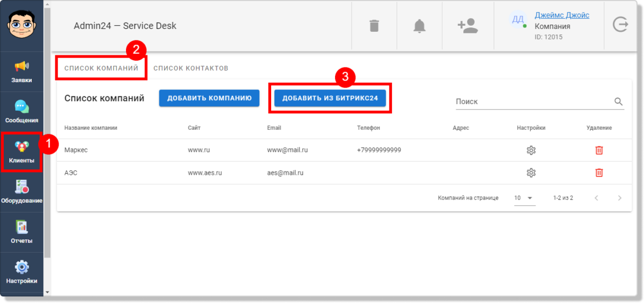Click the www@mail.ru email cell
The image size is (644, 303).
tap(287, 150)
